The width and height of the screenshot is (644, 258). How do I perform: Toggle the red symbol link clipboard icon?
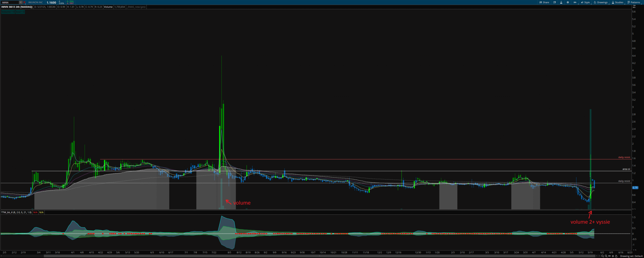pos(24,2)
